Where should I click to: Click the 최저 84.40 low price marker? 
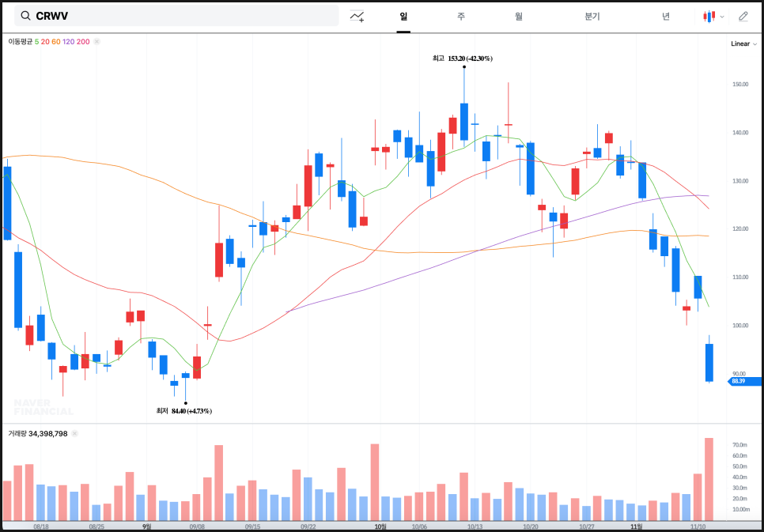click(x=184, y=410)
